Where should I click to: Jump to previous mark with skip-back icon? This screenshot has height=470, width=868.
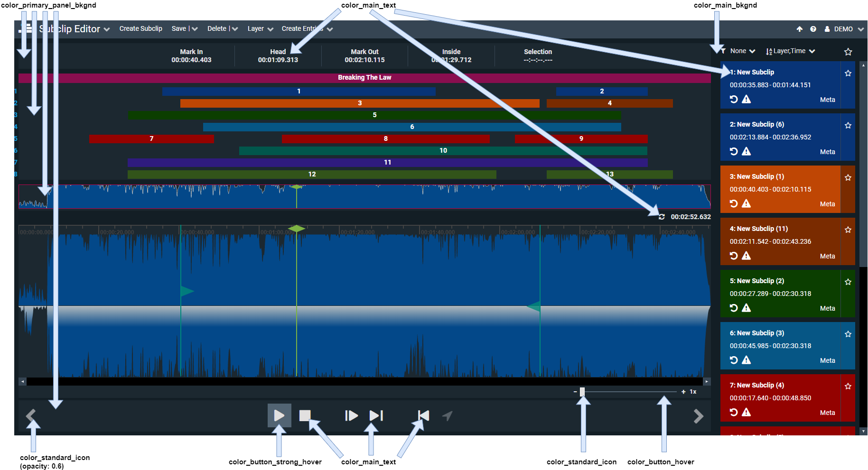point(423,416)
